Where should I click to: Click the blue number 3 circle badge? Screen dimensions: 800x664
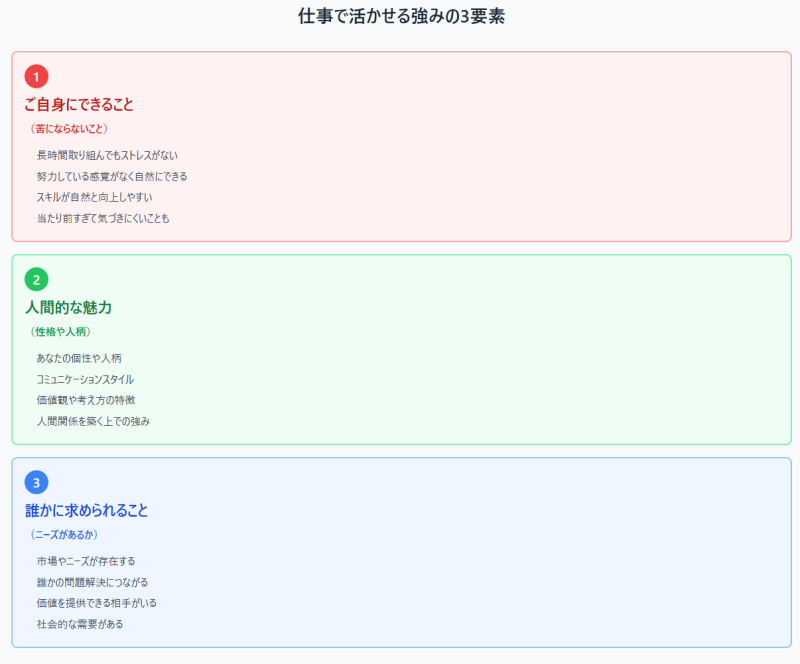(36, 482)
